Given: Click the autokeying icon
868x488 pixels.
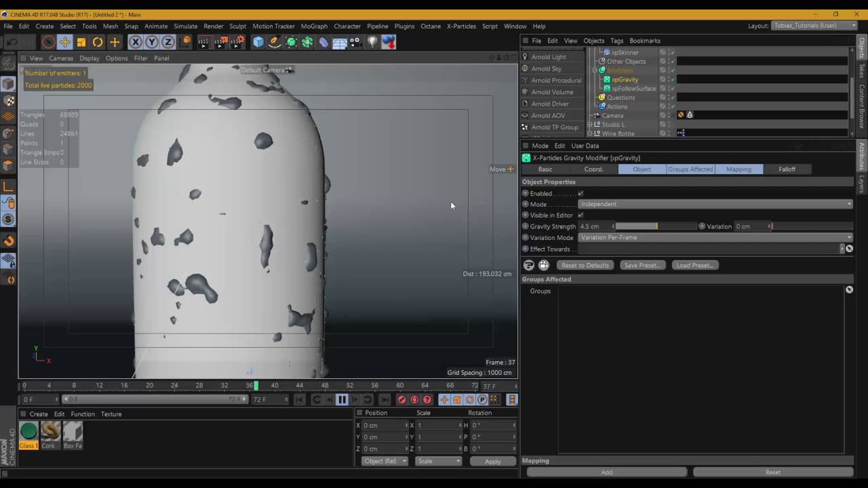Looking at the screenshot, I should click(x=414, y=400).
